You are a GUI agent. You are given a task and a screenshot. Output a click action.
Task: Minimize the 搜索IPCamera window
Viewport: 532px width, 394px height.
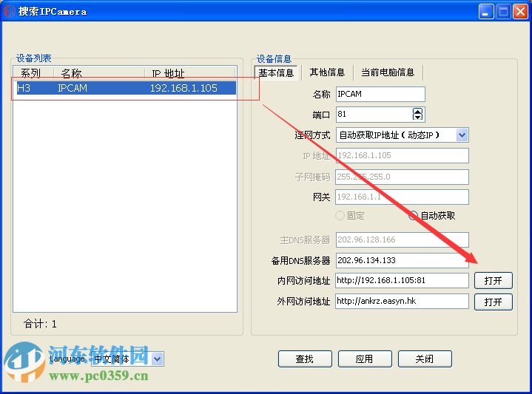[486, 12]
